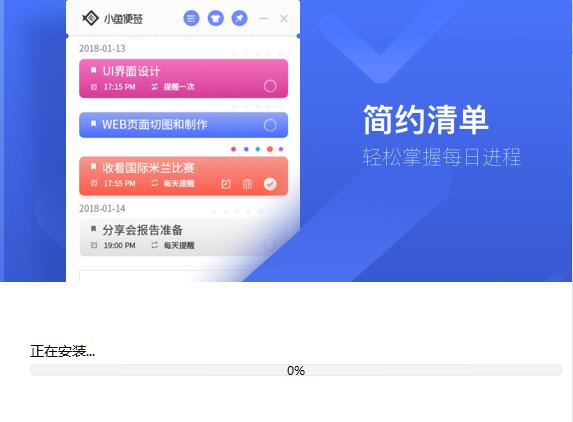This screenshot has width=573, height=422.
Task: Click the pin-to-top icon
Action: pos(239,18)
